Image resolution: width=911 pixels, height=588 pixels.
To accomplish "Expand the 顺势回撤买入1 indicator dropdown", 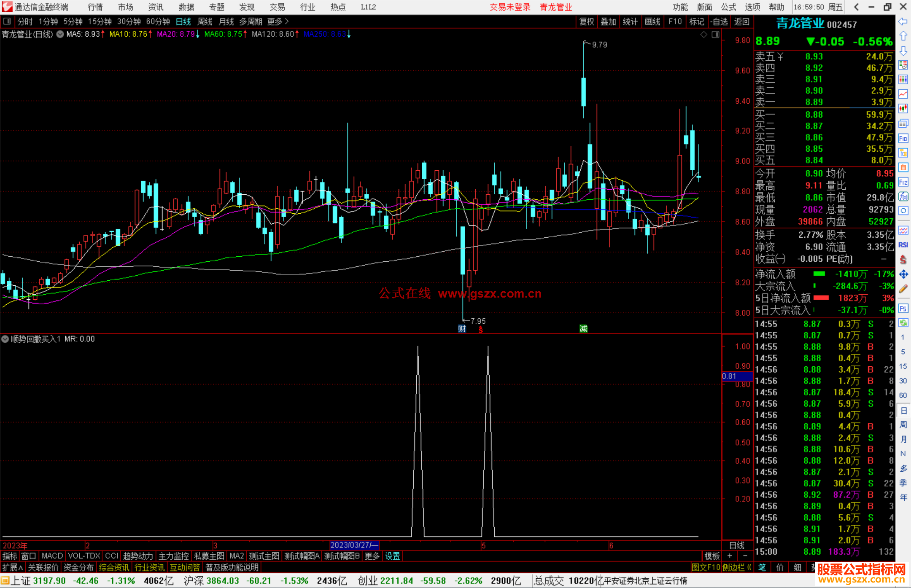I will click(x=5, y=339).
